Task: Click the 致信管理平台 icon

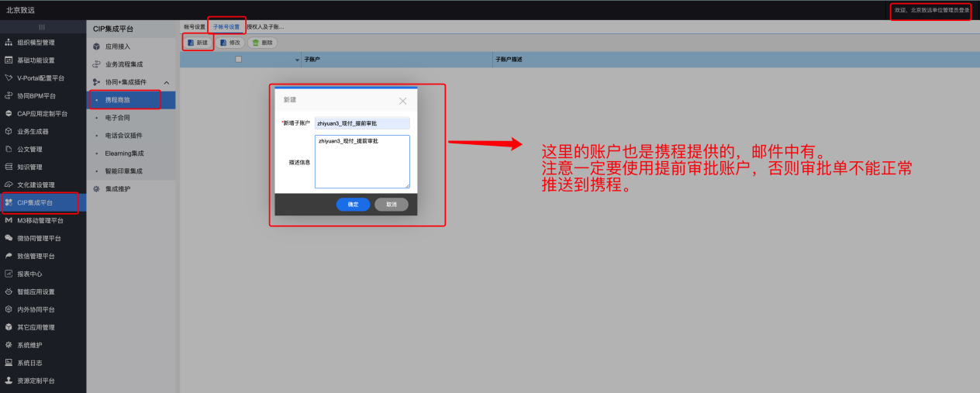Action: point(9,257)
